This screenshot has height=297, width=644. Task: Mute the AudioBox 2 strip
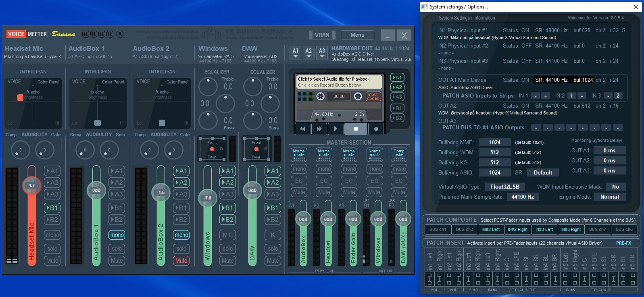[181, 261]
